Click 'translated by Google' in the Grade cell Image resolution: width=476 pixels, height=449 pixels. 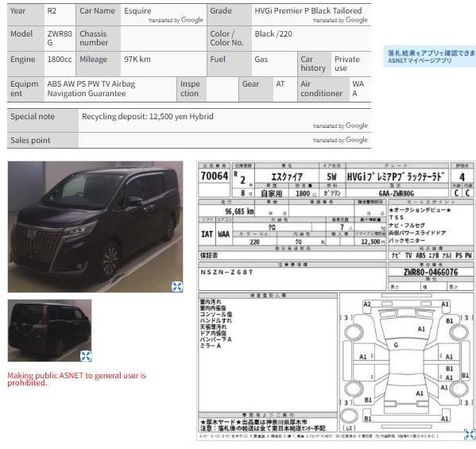click(x=340, y=20)
